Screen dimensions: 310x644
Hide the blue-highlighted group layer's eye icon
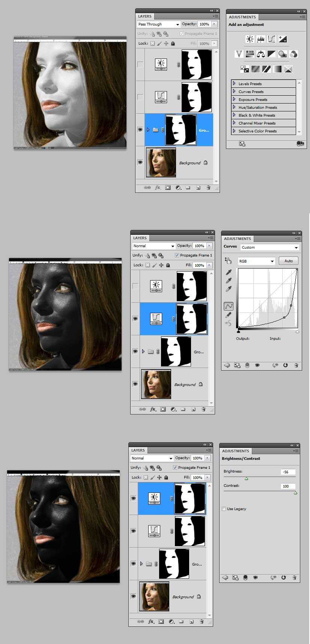click(140, 130)
